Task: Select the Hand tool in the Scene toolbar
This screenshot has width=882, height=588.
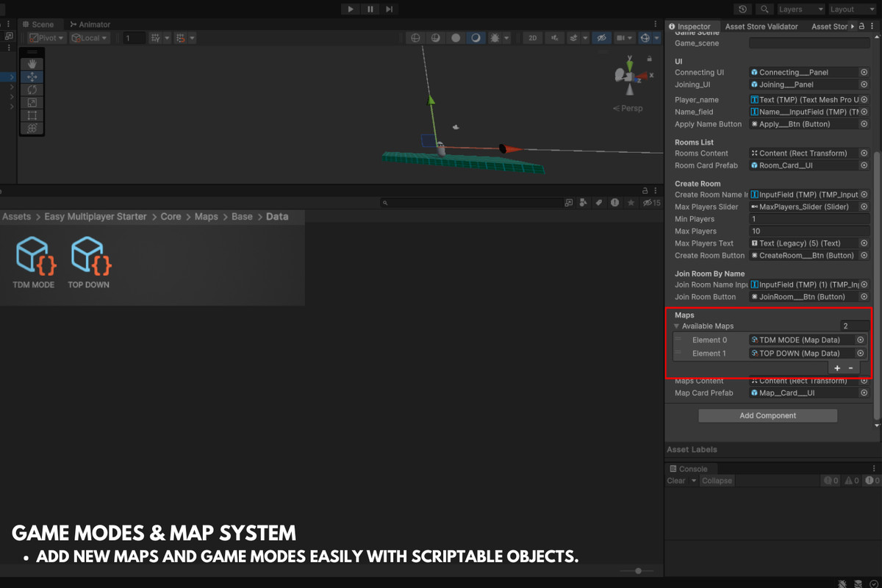Action: [x=32, y=63]
